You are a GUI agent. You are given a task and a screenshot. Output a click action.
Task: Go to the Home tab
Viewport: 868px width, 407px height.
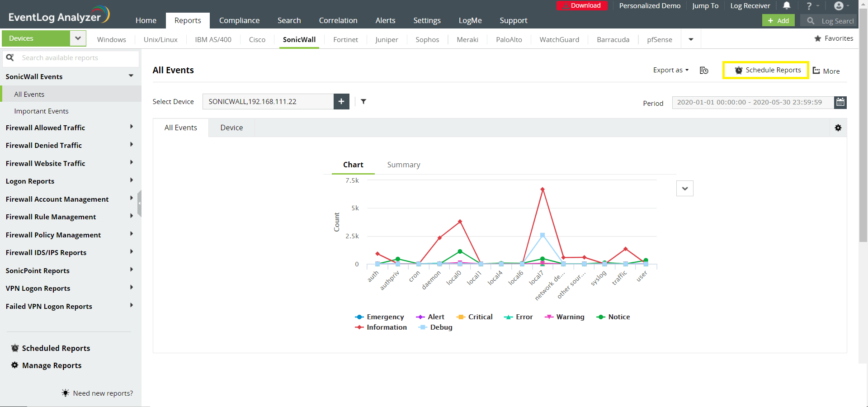pos(146,20)
